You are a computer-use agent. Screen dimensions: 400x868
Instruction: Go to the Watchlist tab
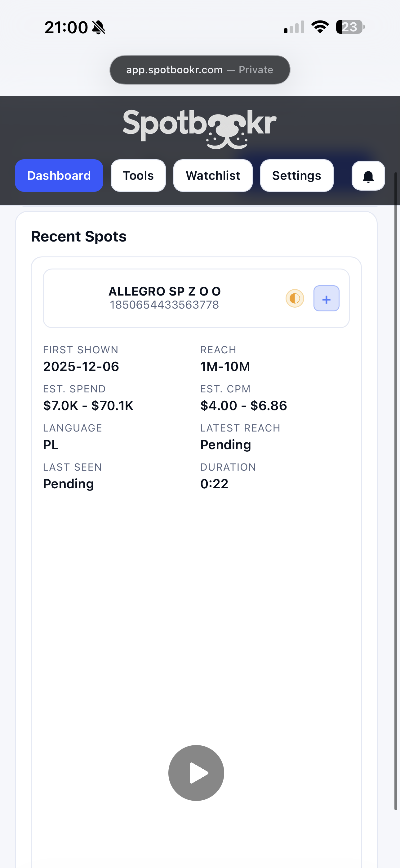point(213,175)
